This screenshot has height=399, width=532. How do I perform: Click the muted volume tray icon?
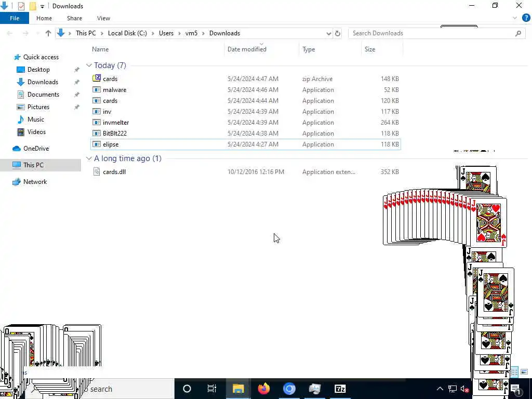click(464, 389)
